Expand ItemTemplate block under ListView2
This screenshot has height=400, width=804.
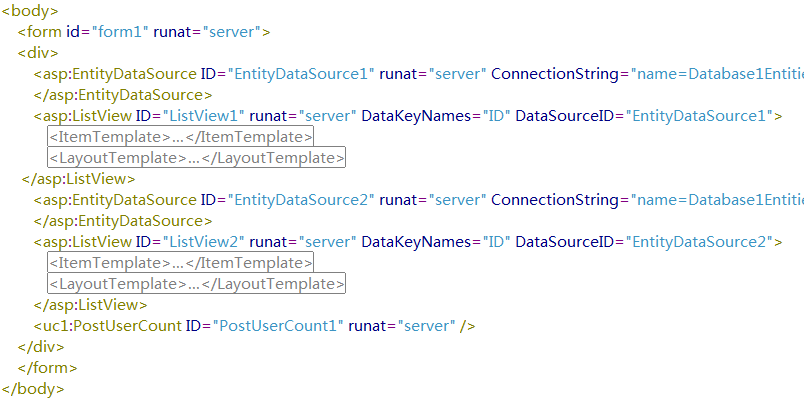pyautogui.click(x=180, y=263)
